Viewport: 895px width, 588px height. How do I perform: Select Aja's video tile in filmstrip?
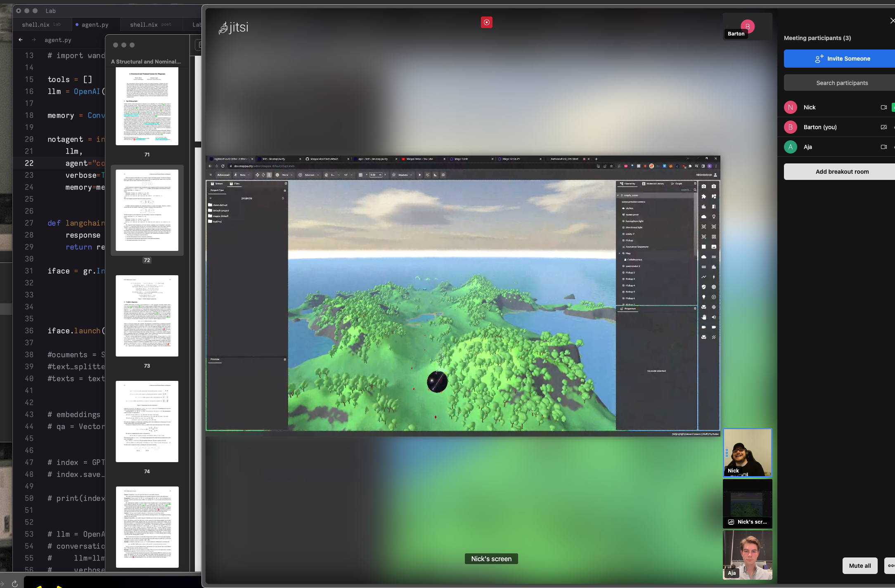coord(747,555)
